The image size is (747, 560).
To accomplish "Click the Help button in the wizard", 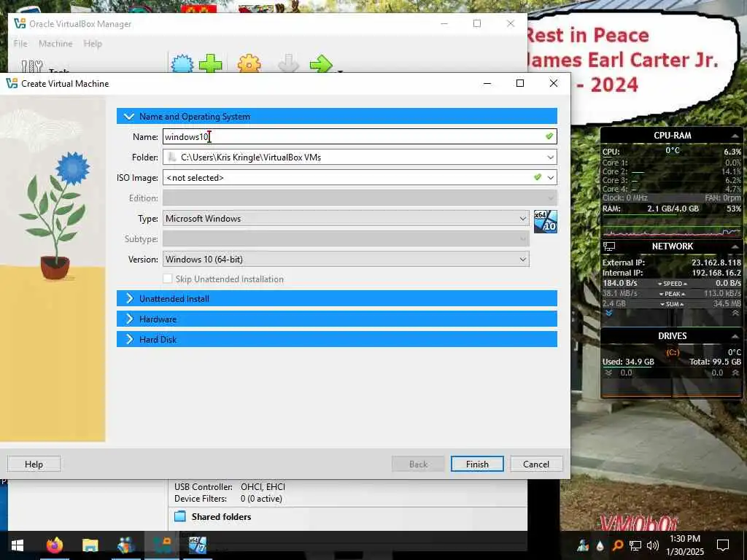I will point(34,464).
